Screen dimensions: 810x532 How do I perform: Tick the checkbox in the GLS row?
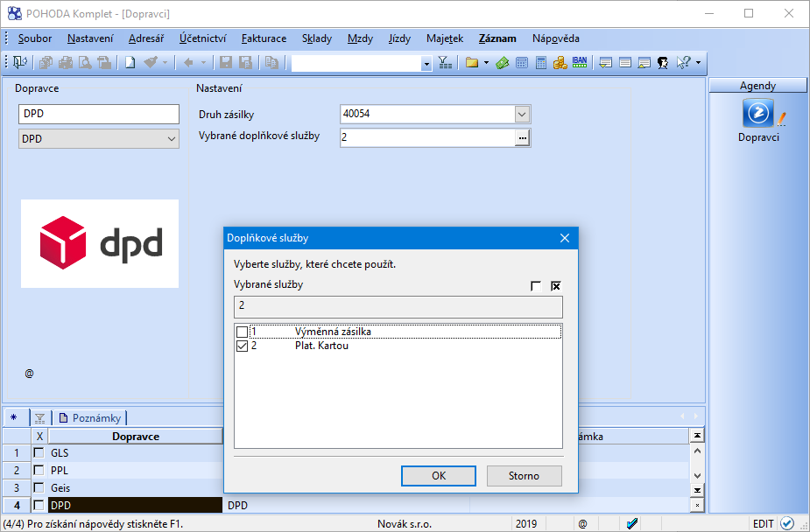(39, 453)
